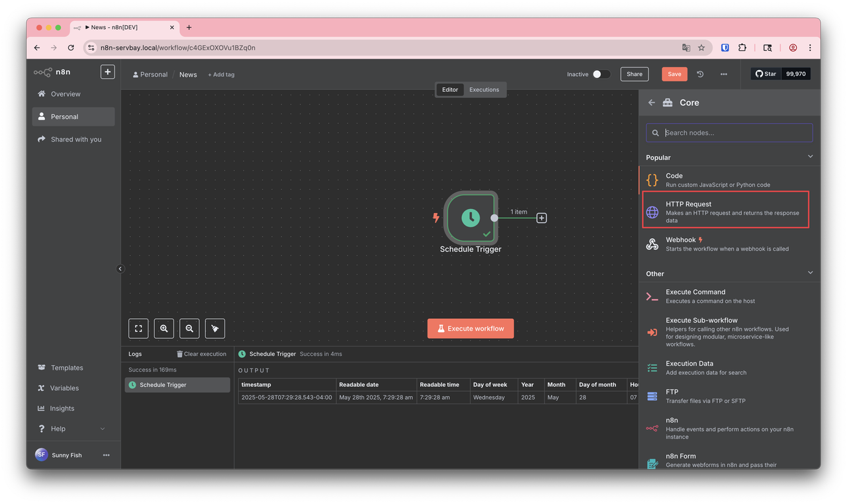
Task: Save the workflow
Action: 674,74
